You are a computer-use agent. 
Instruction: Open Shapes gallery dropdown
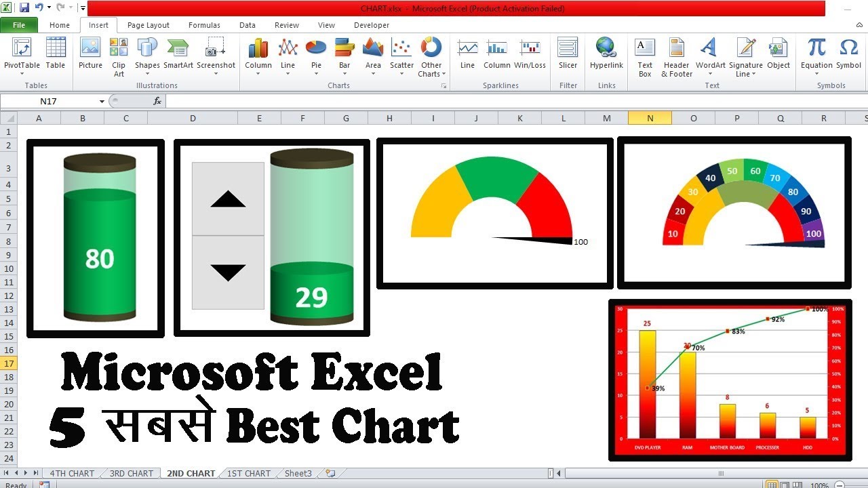click(x=147, y=57)
